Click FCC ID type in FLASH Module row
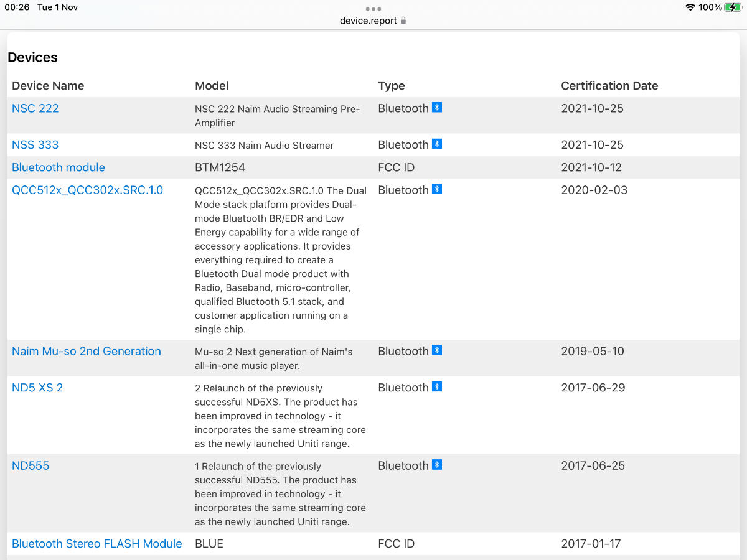The width and height of the screenshot is (747, 560). coord(397,544)
